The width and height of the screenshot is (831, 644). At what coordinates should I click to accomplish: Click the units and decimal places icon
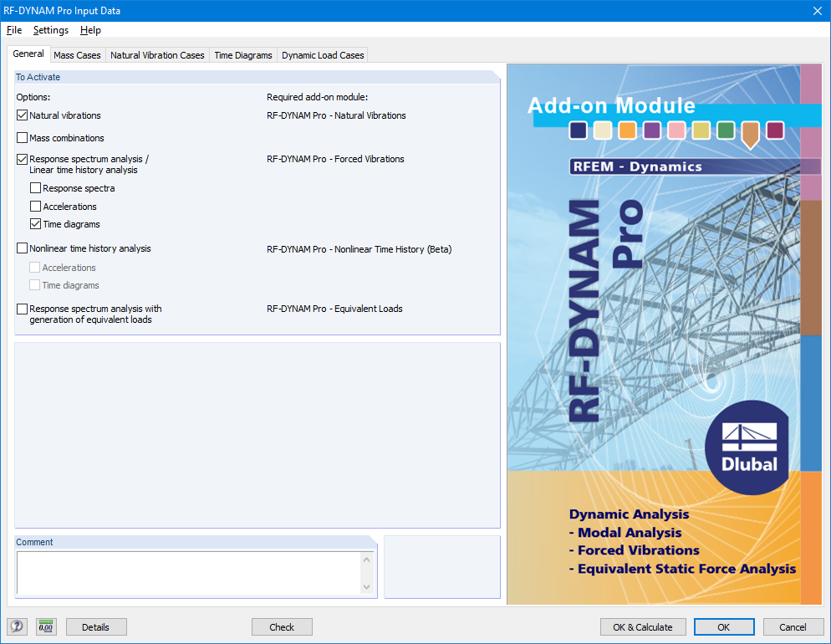click(46, 626)
